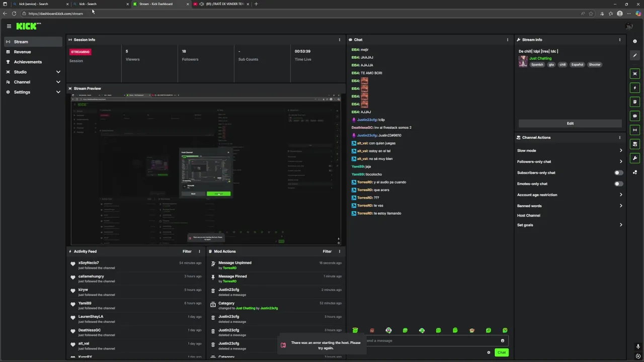Click the Kick logo

click(x=28, y=26)
